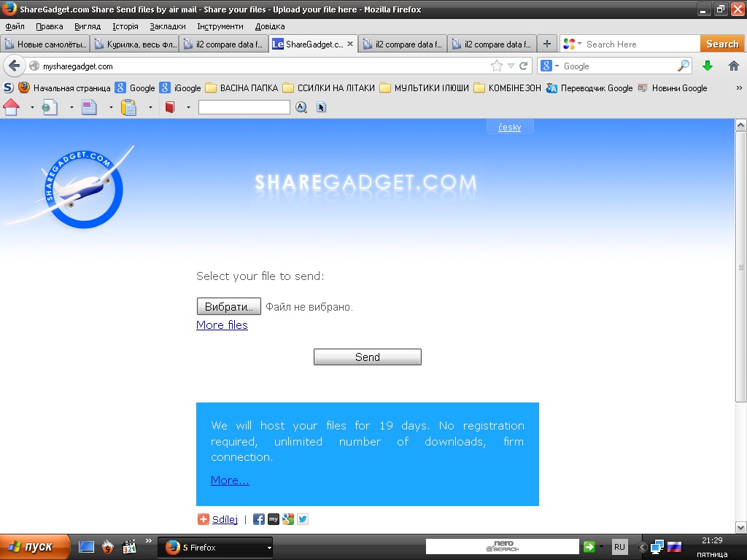Open the Інструменти menu
Viewport: 747px width, 560px height.
point(220,26)
